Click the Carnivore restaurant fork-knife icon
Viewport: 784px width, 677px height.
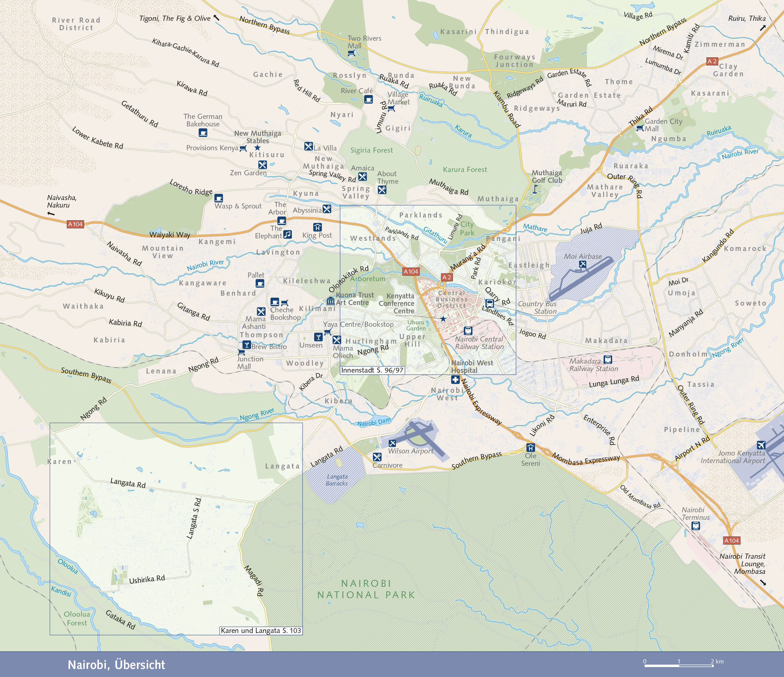[377, 457]
